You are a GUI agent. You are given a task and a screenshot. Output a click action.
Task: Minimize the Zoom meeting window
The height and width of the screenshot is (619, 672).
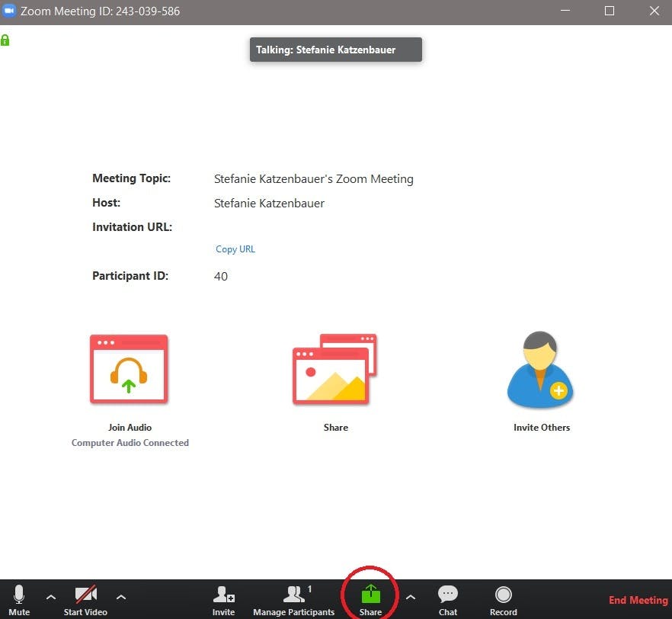tap(565, 11)
